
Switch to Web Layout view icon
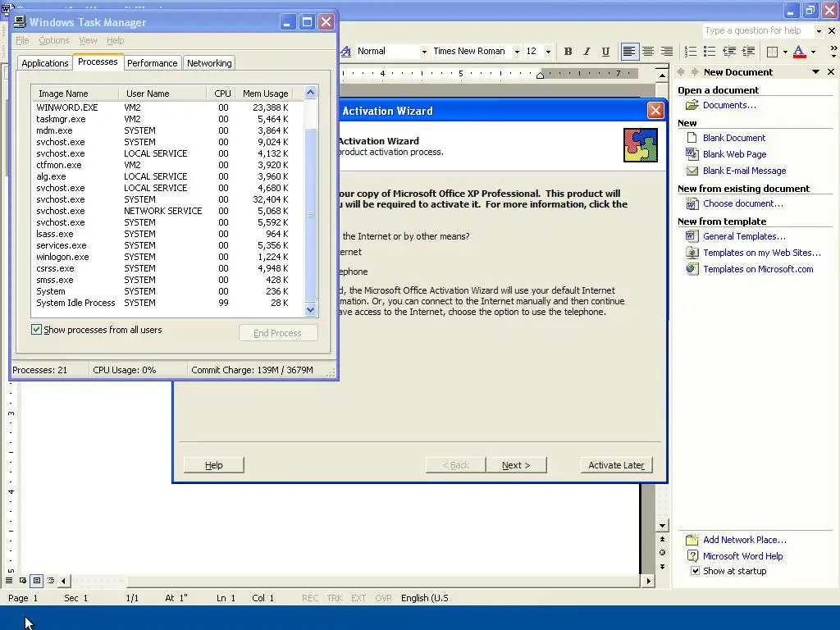[x=23, y=581]
